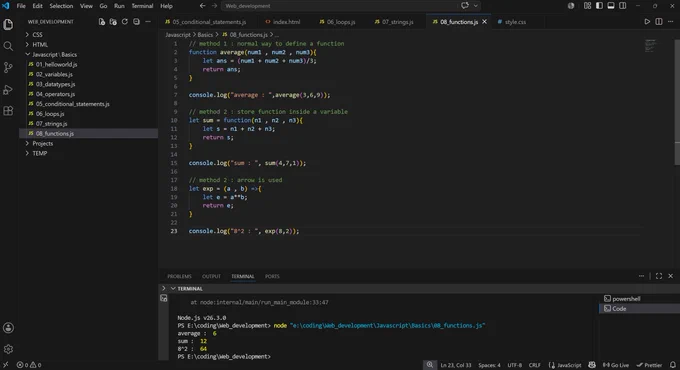Click CRLF line ending in status bar
This screenshot has width=680, height=370.
pos(535,365)
